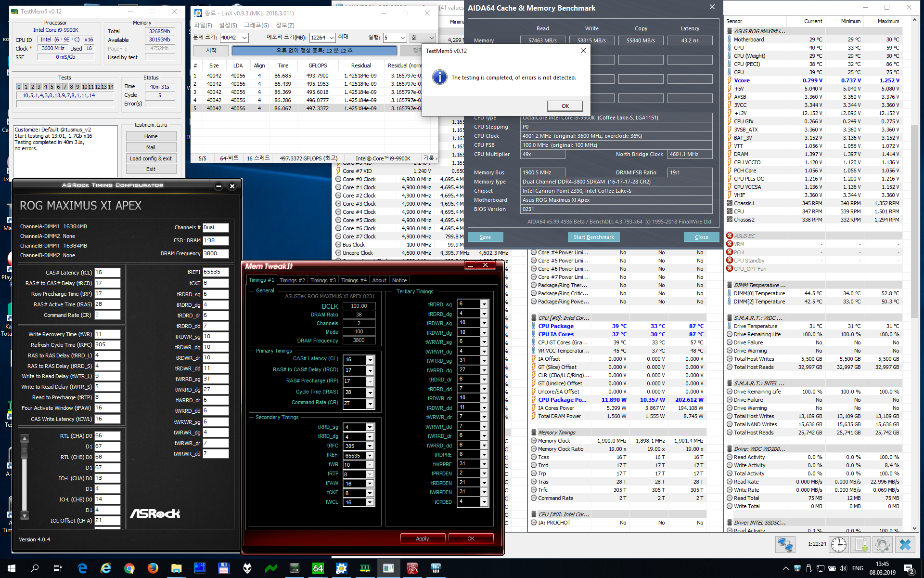
Task: Click the HWiNFO settings gear icon
Action: pyautogui.click(x=882, y=545)
